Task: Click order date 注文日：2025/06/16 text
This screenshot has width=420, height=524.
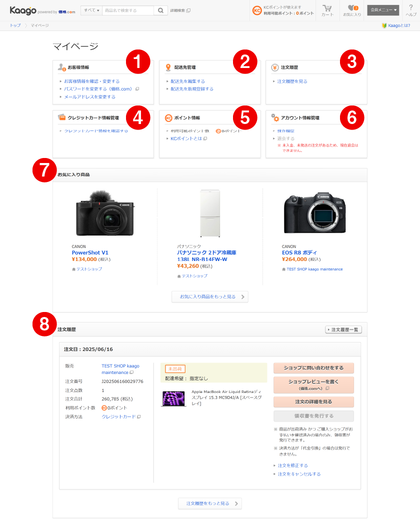Action: [88, 349]
